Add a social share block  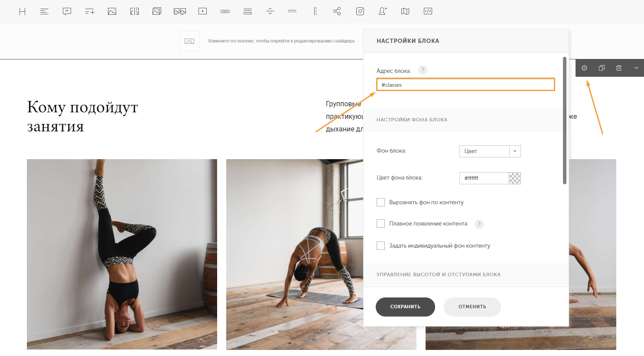point(337,11)
